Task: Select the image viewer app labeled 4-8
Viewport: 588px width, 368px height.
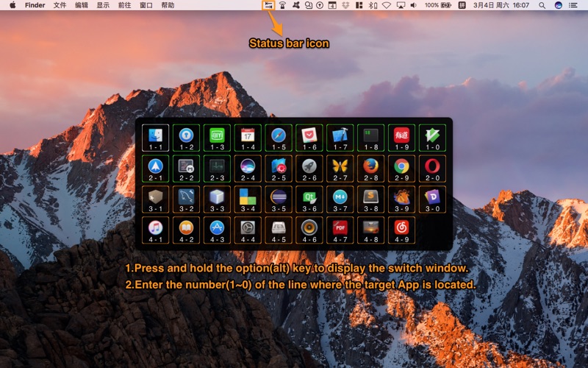Action: tap(370, 230)
